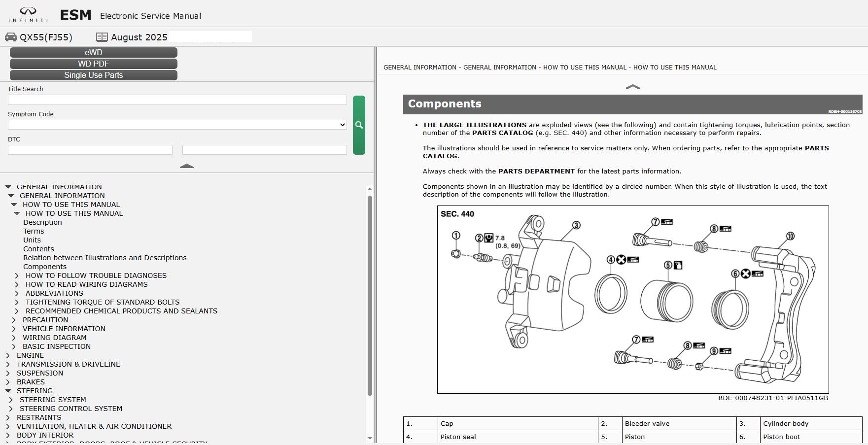Click the Cap table cell
The image size is (868, 445).
(518, 423)
